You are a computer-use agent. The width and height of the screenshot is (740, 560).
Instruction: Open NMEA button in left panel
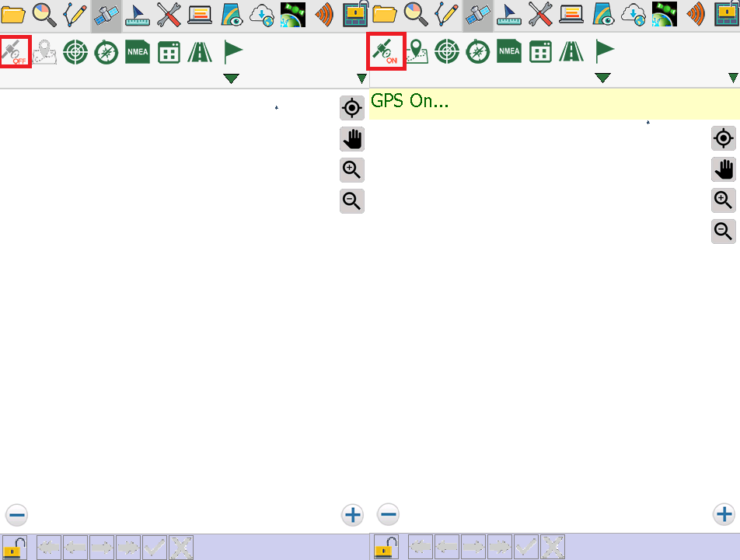pyautogui.click(x=138, y=52)
